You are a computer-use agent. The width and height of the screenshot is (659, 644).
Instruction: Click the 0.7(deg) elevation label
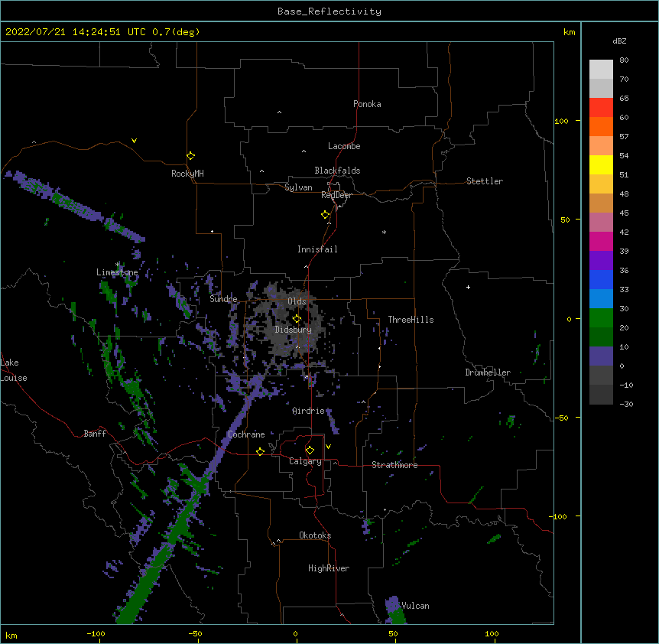click(x=176, y=32)
